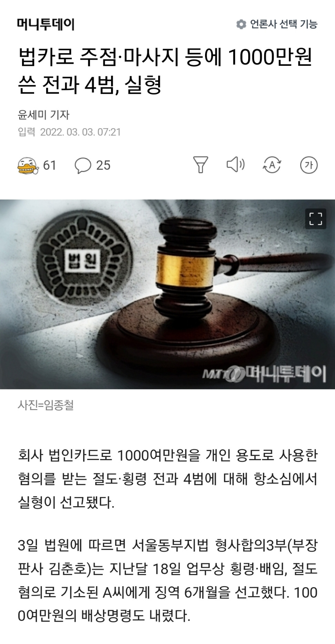The height and width of the screenshot is (644, 335).
Task: View the 61 reaction count
Action: click(50, 165)
